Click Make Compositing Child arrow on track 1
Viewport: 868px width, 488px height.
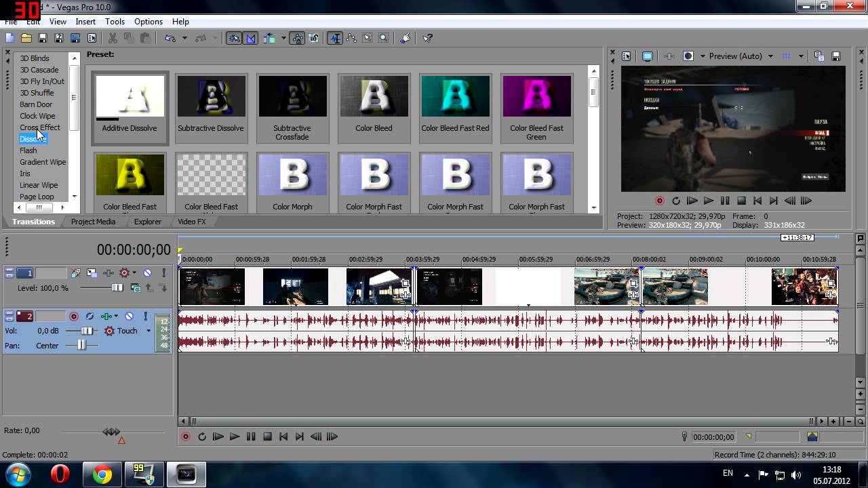pos(163,288)
